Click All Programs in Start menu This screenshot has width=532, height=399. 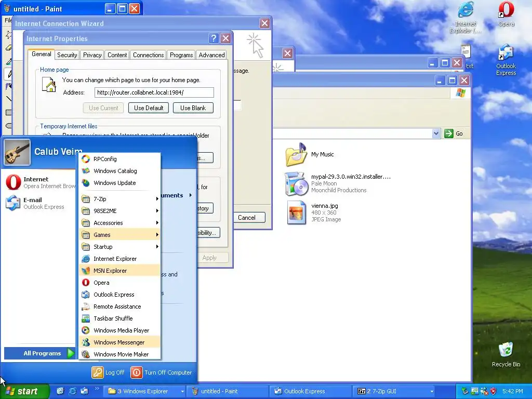tap(39, 353)
